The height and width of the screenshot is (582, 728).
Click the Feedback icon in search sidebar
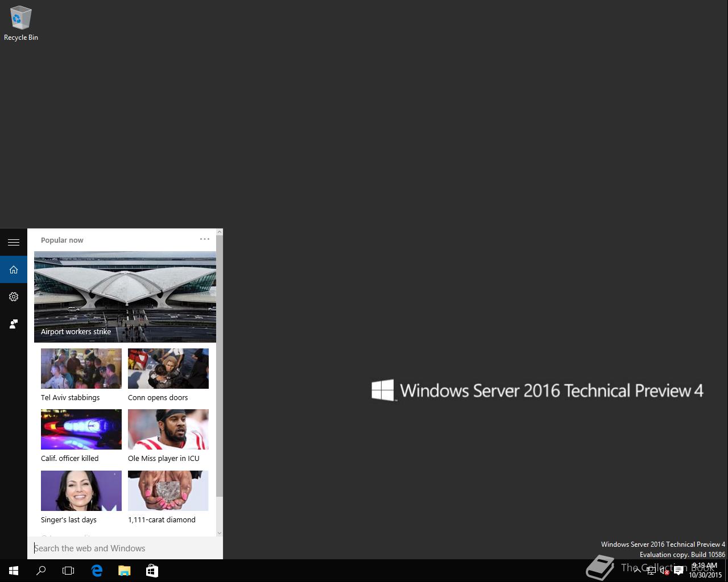(14, 324)
